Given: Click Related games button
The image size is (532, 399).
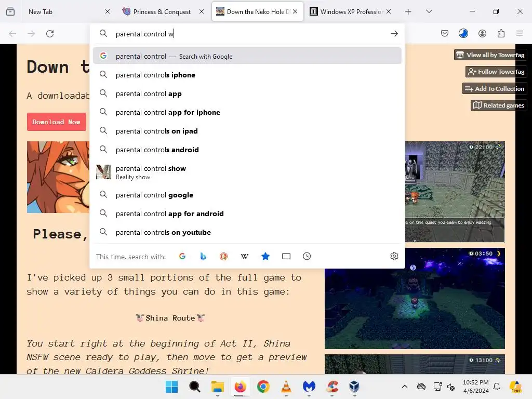Looking at the screenshot, I should pyautogui.click(x=499, y=105).
